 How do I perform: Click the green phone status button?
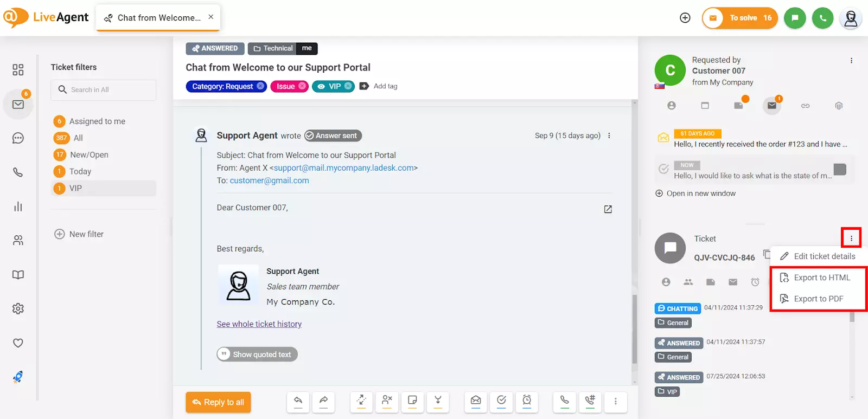823,18
